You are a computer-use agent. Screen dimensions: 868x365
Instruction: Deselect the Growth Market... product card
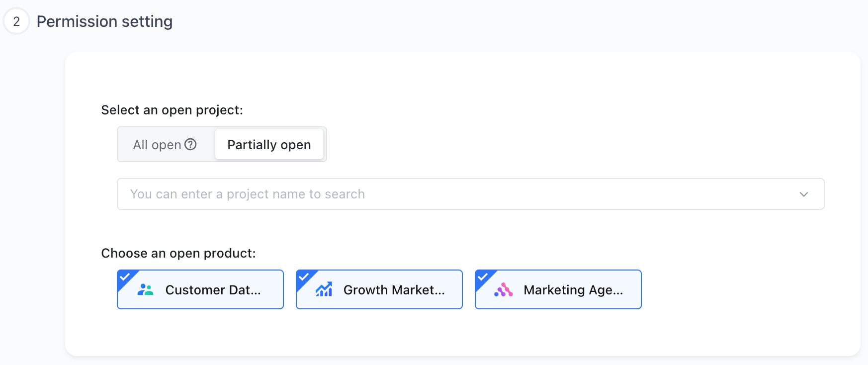[x=379, y=289]
